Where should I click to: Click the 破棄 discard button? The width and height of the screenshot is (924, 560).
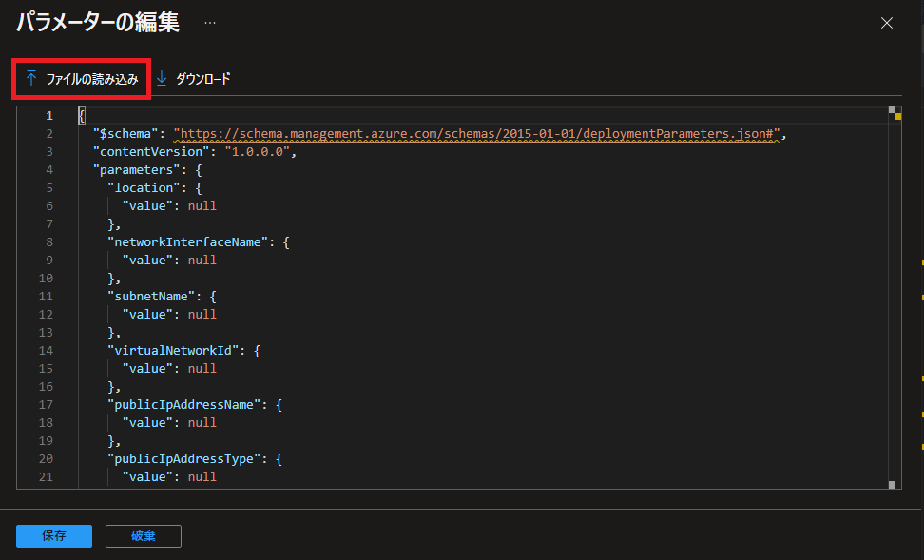pos(143,536)
